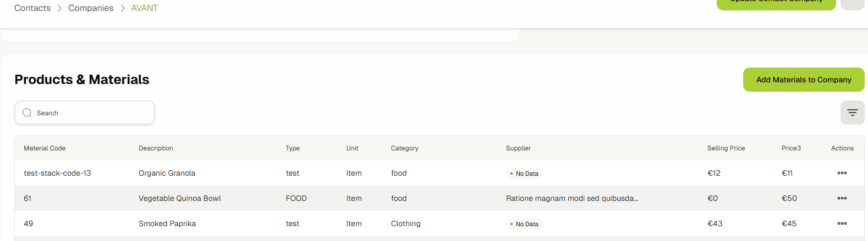Viewport: 868px width, 241px height.
Task: Click the Vegetable Quinoa Bowl description
Action: pyautogui.click(x=179, y=198)
